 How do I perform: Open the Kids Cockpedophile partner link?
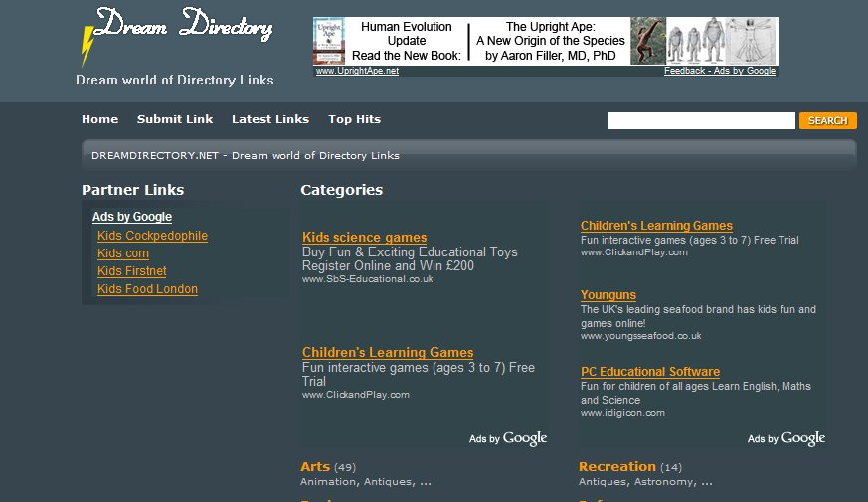pos(152,236)
